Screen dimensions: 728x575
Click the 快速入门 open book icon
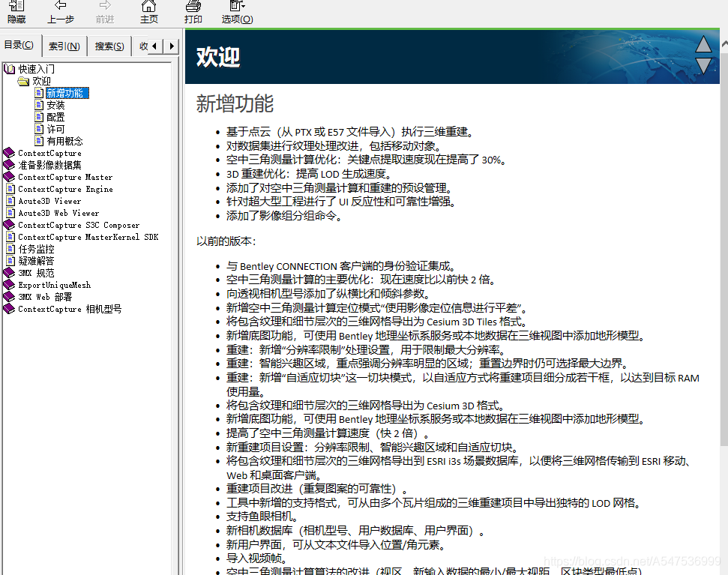9,69
